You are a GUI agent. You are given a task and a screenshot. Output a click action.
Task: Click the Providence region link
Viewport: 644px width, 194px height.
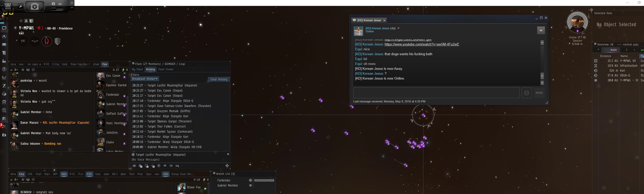click(66, 28)
